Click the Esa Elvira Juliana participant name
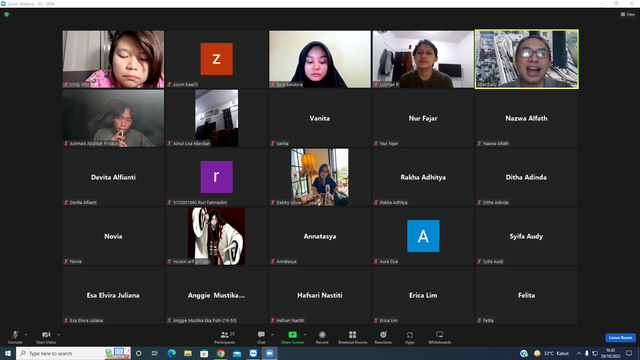The width and height of the screenshot is (640, 360). point(113,295)
